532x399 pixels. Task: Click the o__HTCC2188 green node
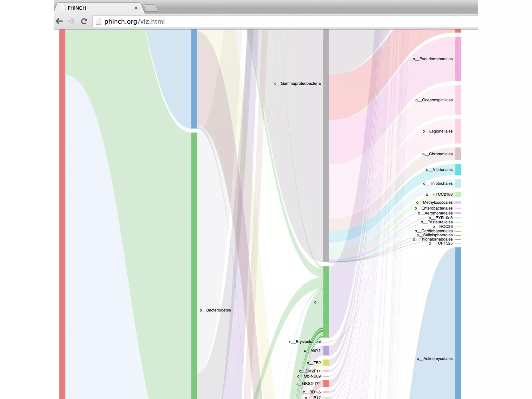458,194
